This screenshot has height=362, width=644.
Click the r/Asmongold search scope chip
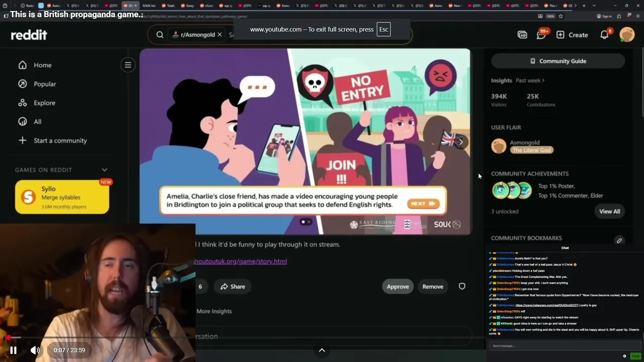(196, 35)
